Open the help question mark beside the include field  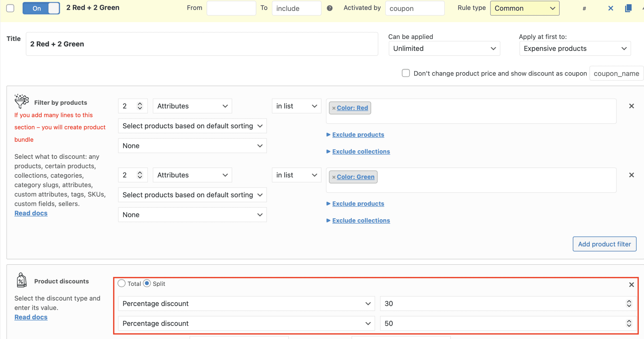(x=330, y=8)
